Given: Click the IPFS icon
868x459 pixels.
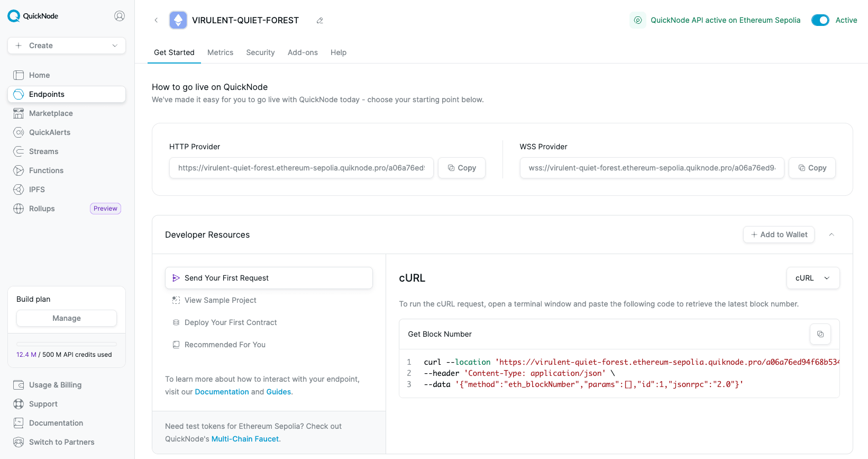Looking at the screenshot, I should [x=19, y=190].
